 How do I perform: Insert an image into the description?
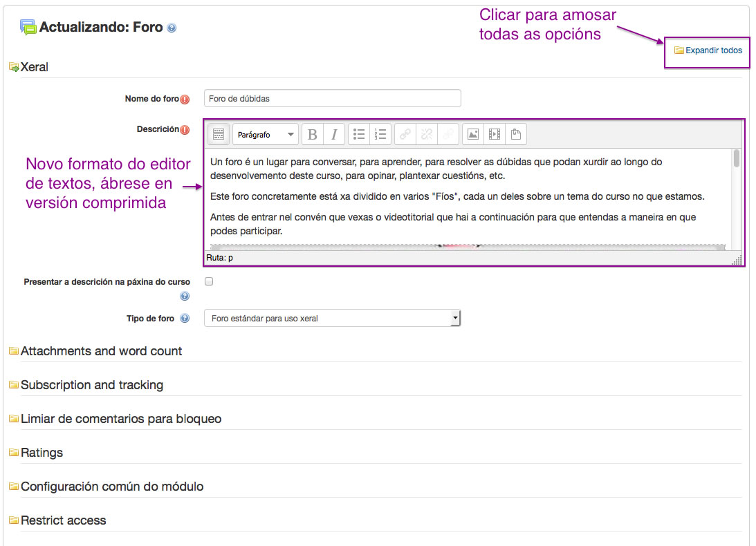472,133
